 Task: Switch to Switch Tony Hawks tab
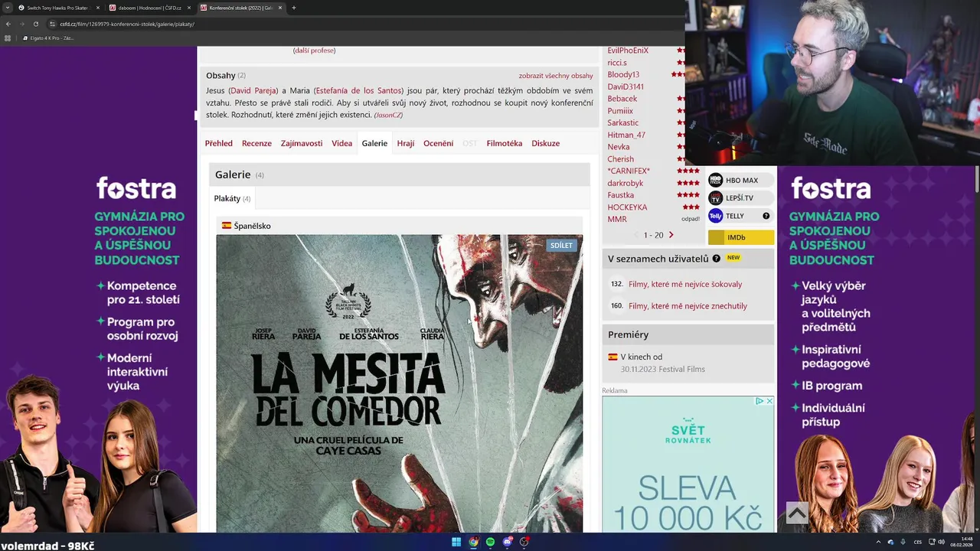(x=58, y=8)
